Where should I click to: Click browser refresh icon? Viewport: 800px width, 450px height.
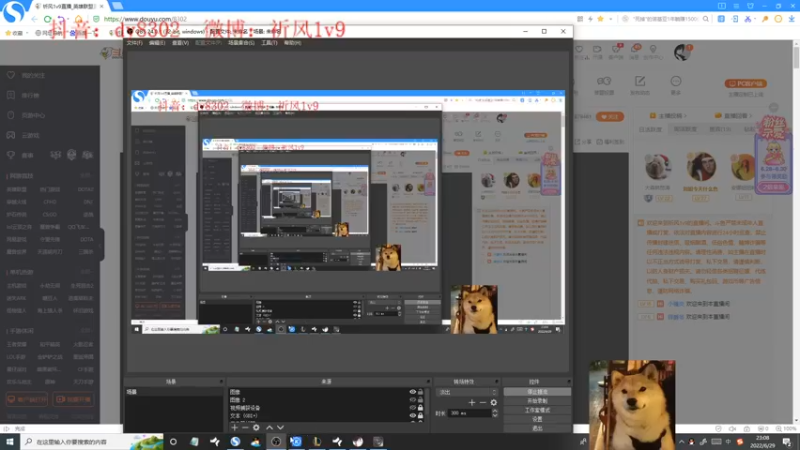(x=47, y=19)
